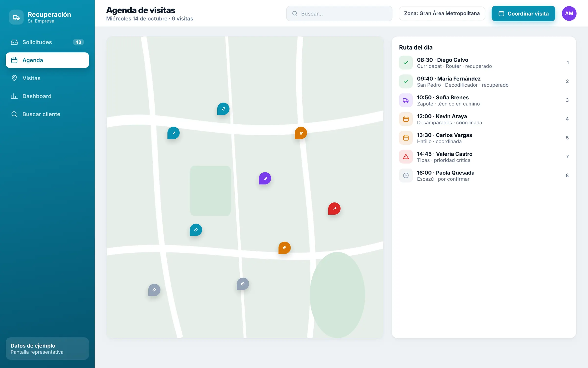This screenshot has height=368, width=588.
Task: Select orange map pin number 6
Action: pos(284,248)
